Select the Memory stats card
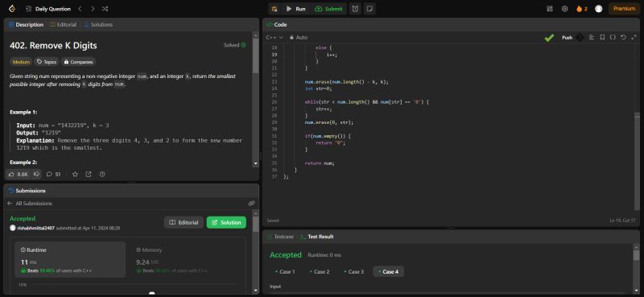644x297 pixels. tap(187, 260)
